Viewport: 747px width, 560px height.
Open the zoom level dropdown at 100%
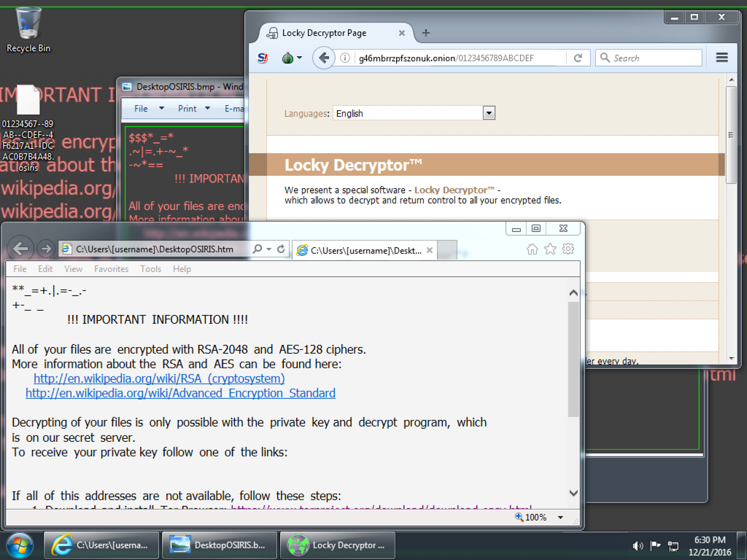[x=560, y=518]
